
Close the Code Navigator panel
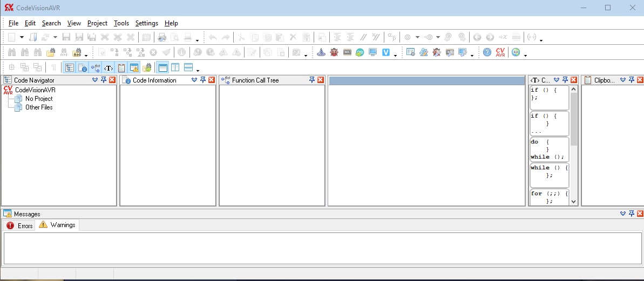pyautogui.click(x=112, y=80)
